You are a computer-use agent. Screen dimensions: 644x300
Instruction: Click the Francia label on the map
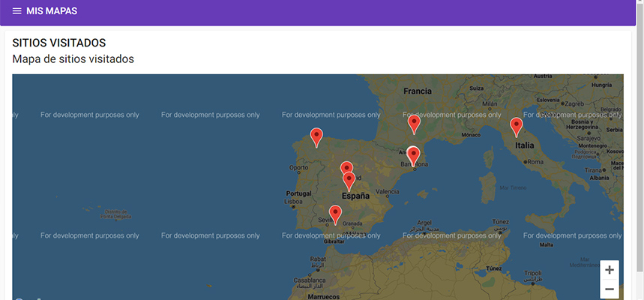[x=418, y=91]
